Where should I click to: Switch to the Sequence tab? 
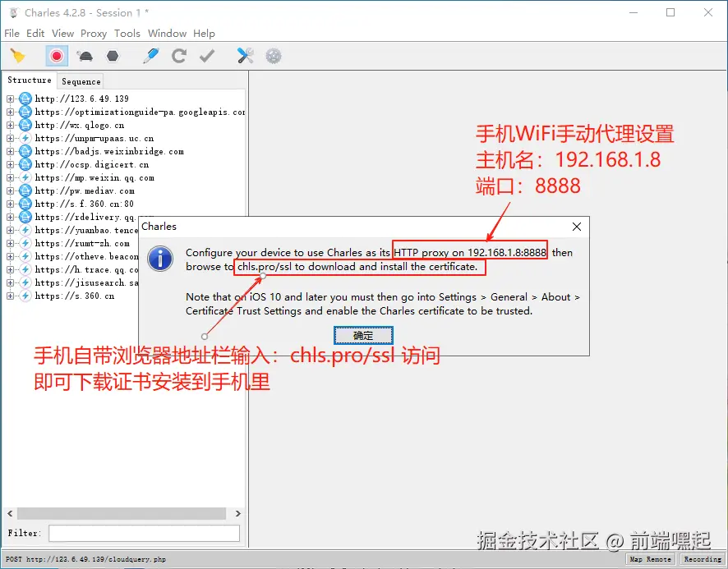tap(81, 81)
